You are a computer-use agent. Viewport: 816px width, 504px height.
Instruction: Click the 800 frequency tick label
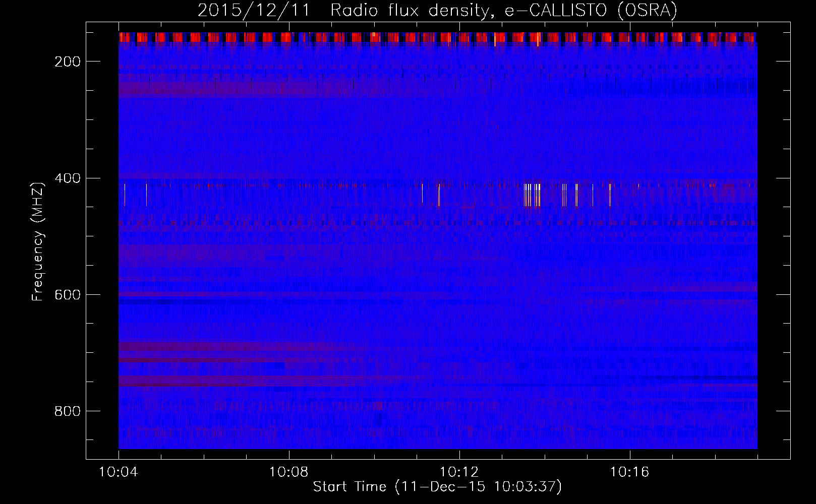pyautogui.click(x=68, y=411)
